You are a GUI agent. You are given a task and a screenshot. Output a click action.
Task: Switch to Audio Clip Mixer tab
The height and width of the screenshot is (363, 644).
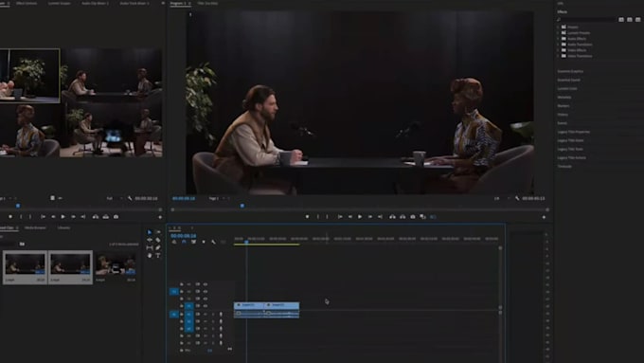(95, 3)
